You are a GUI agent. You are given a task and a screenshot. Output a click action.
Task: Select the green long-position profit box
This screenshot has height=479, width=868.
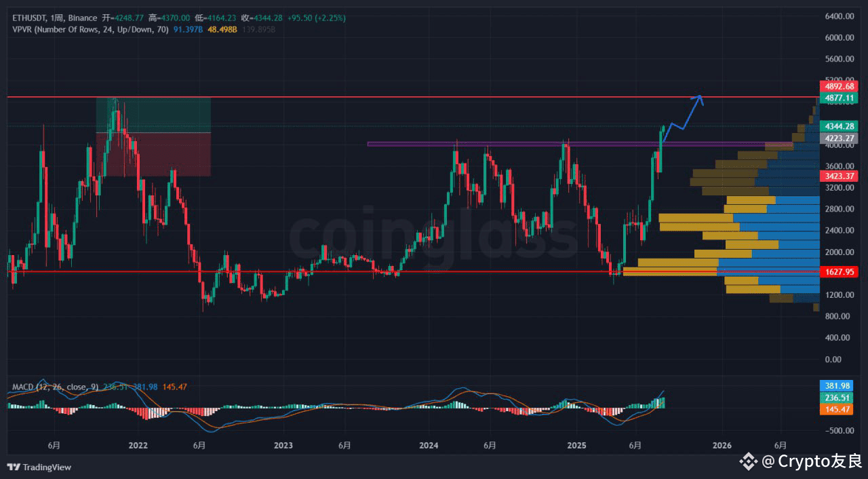(x=153, y=115)
